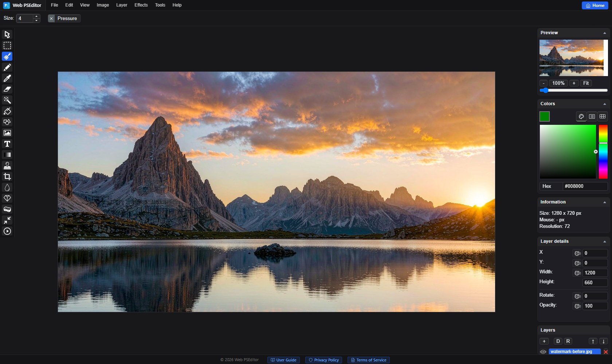Collapse the Information panel
This screenshot has width=612, height=364.
click(x=605, y=202)
